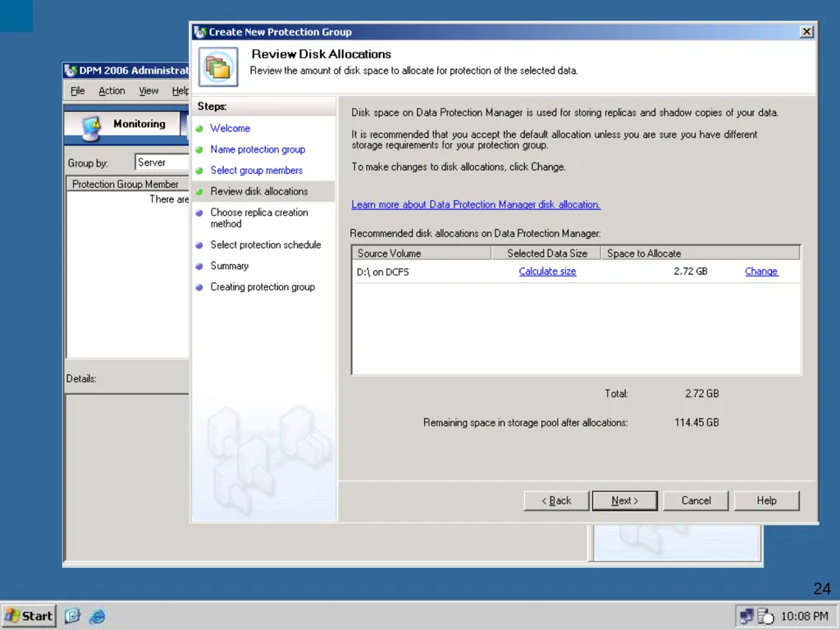
Task: Jump to the Welcome step
Action: [x=230, y=128]
